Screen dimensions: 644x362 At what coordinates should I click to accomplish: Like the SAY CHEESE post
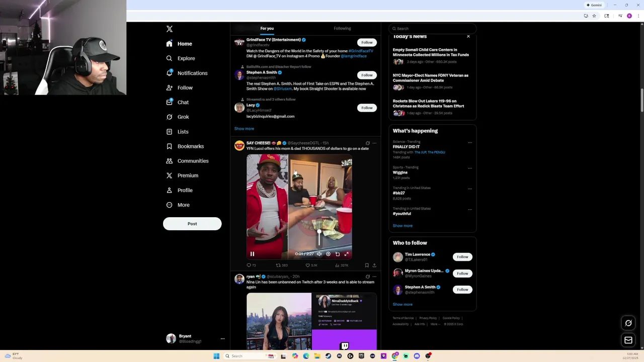tap(311, 265)
